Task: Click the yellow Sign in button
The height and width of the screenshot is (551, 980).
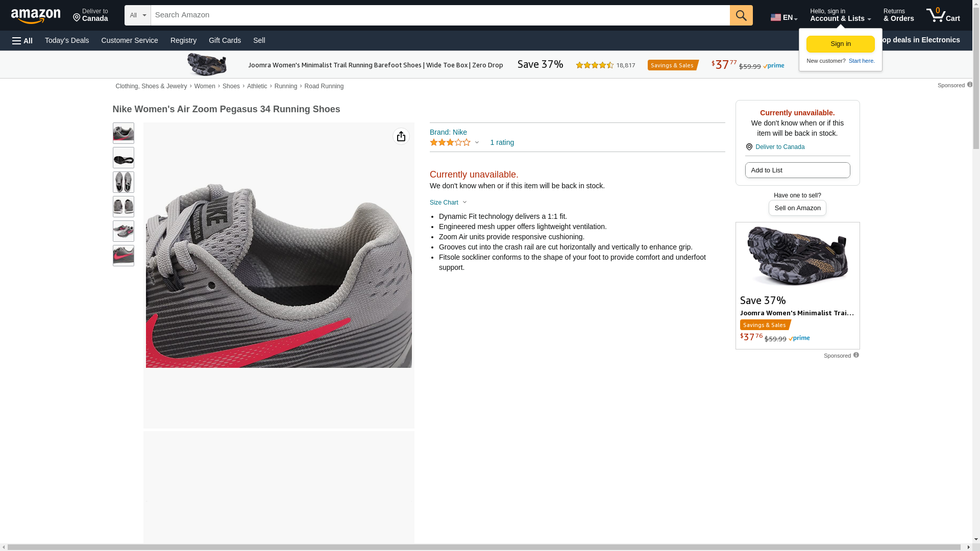Action: [x=841, y=44]
